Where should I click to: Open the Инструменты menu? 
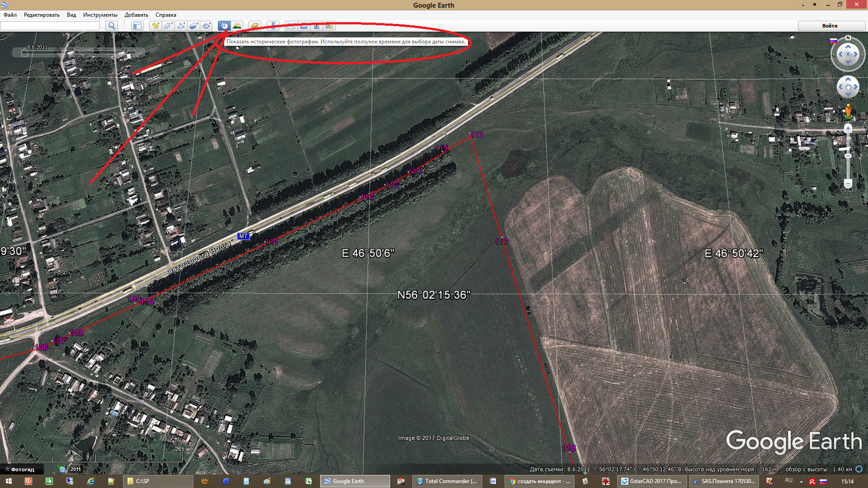tap(100, 15)
